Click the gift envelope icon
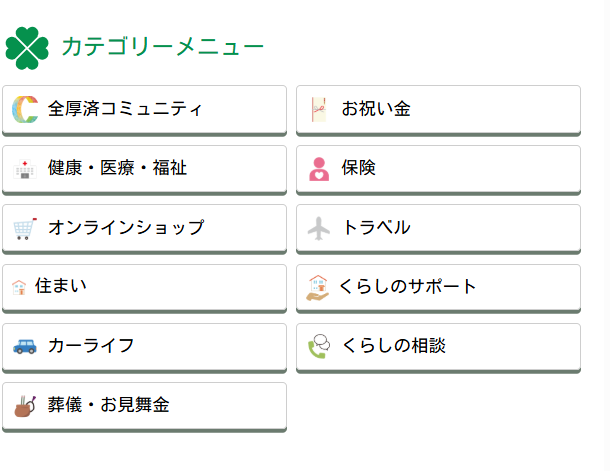The height and width of the screenshot is (471, 610). click(319, 108)
